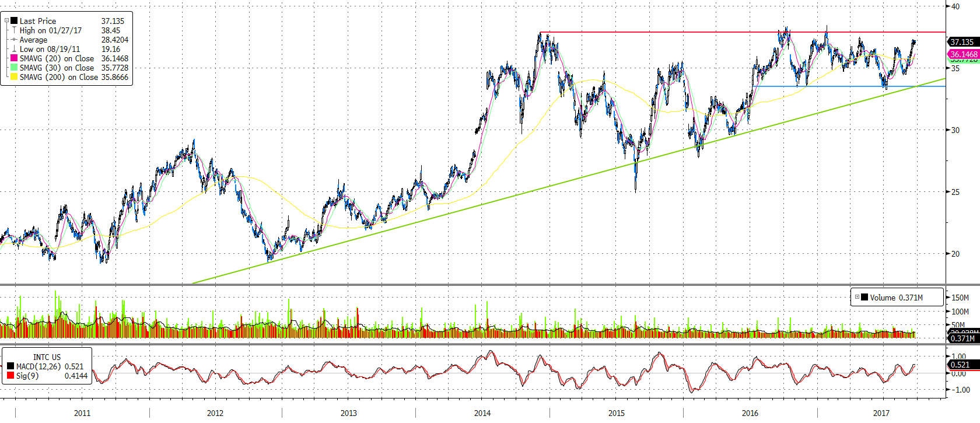Screen dimensions: 980x423
Task: Click the 2016 year label
Action: point(750,413)
